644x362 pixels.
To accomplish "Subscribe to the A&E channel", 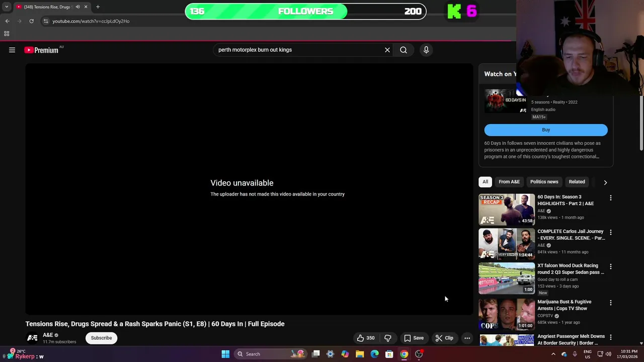I will (x=101, y=338).
